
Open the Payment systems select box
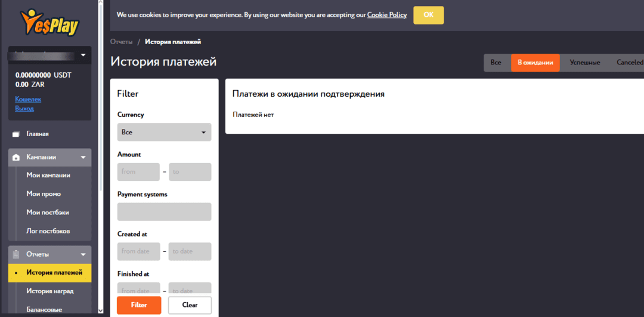tap(165, 212)
